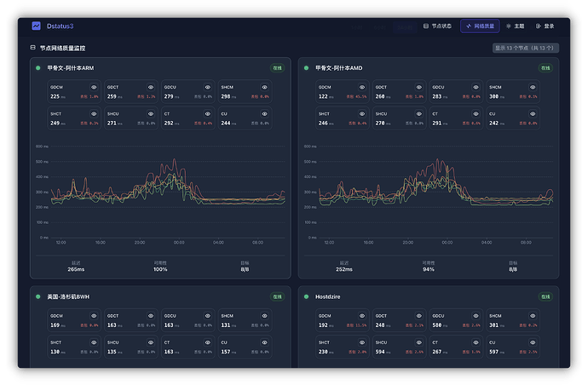588x385 pixels.
Task: Click the 节点网络质量监控 section heading
Action: click(x=62, y=48)
